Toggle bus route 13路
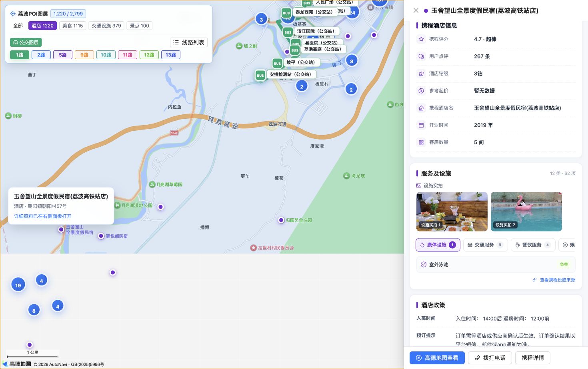 pos(171,55)
